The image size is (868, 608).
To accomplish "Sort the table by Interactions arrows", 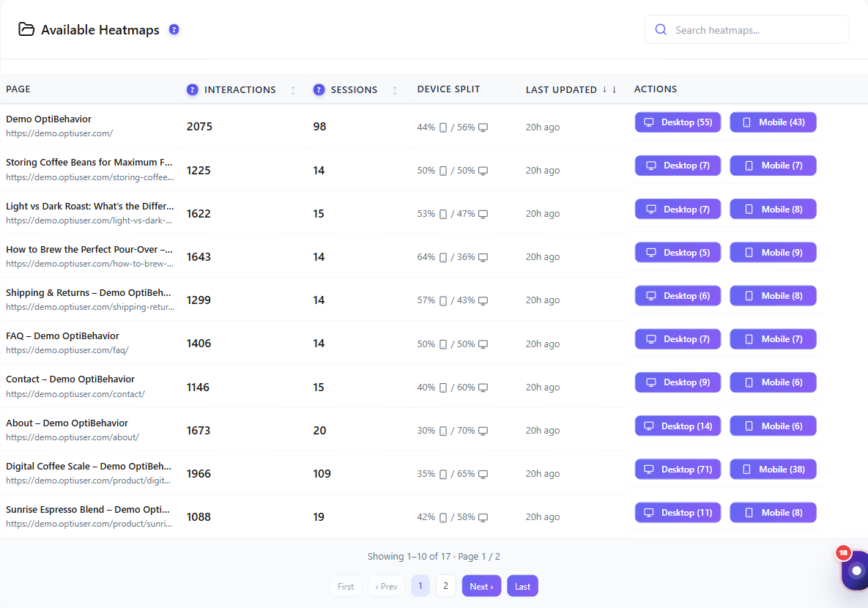I will (x=293, y=90).
